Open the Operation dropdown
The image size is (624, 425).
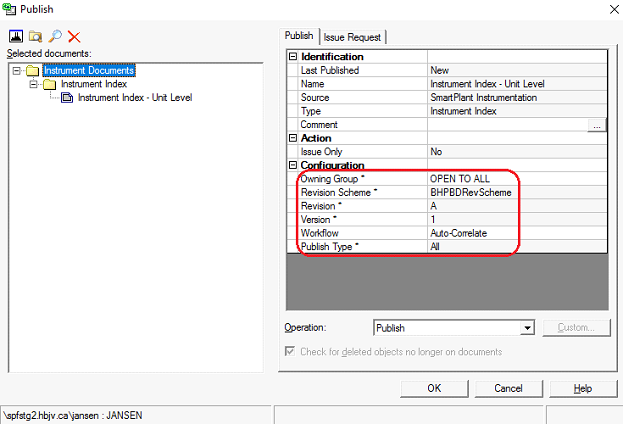(527, 328)
